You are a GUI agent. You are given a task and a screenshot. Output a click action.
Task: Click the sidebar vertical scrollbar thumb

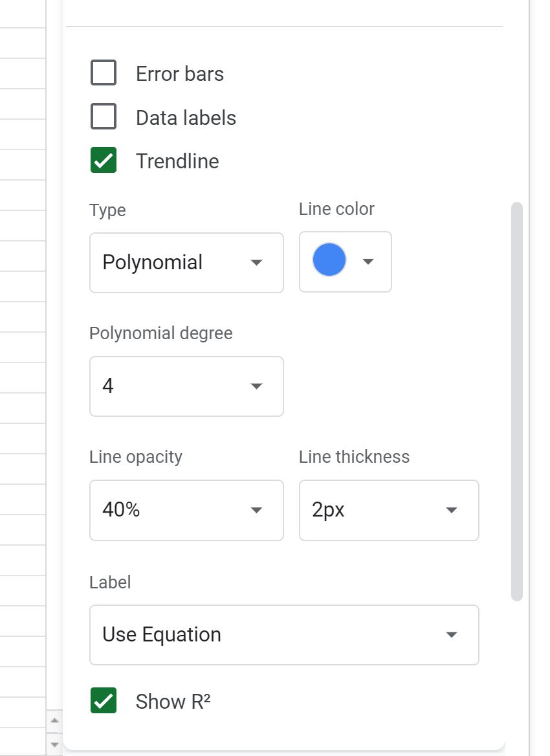pos(517,401)
